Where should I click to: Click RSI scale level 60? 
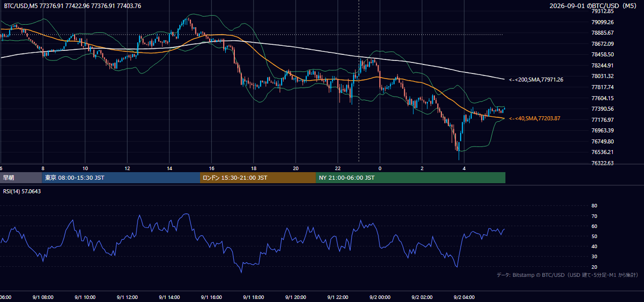(594, 226)
